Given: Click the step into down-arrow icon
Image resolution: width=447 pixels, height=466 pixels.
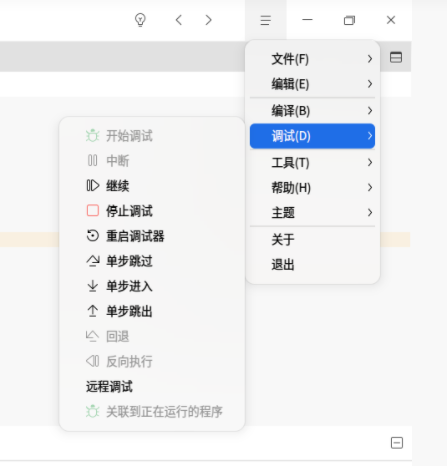Looking at the screenshot, I should pos(93,286).
